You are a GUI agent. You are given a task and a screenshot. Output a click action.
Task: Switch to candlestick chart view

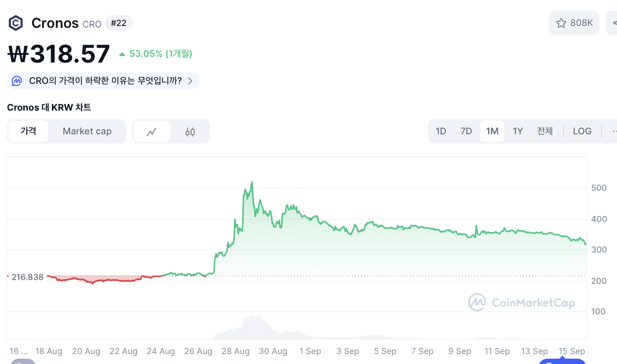pos(190,131)
